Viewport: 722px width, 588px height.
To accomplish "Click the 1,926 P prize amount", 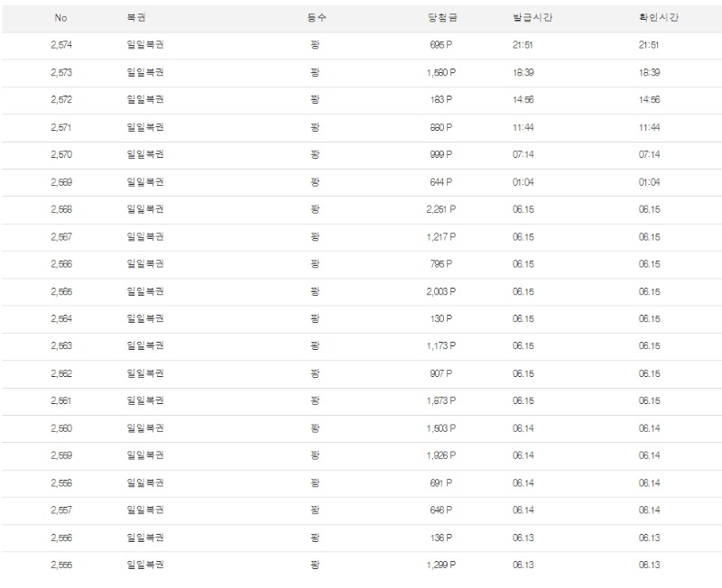I will click(x=441, y=455).
